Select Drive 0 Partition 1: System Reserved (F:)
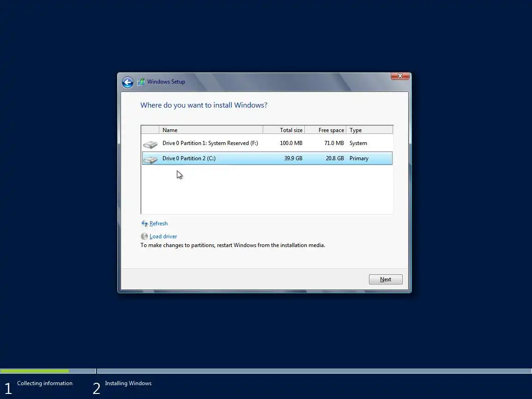The image size is (532, 399). click(267, 143)
